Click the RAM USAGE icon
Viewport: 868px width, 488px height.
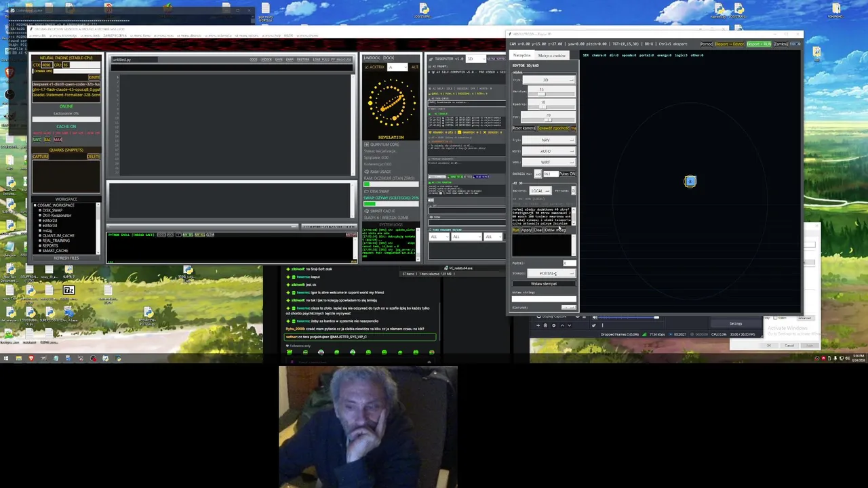tap(366, 171)
